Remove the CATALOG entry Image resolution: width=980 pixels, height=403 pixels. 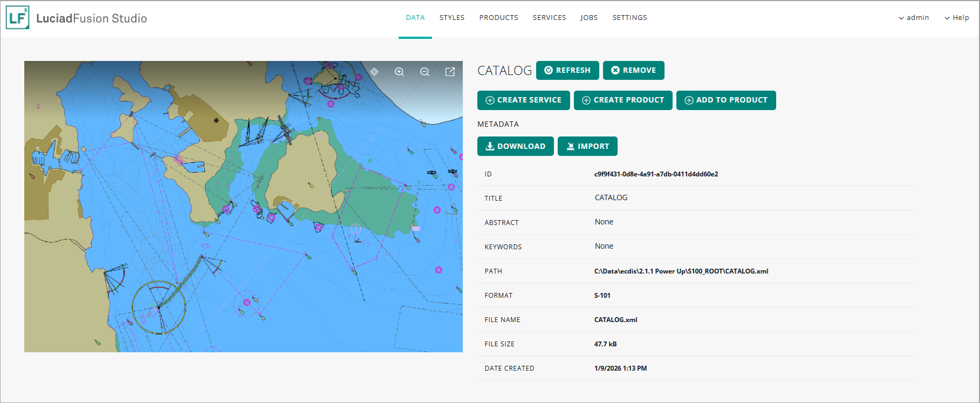[x=633, y=70]
